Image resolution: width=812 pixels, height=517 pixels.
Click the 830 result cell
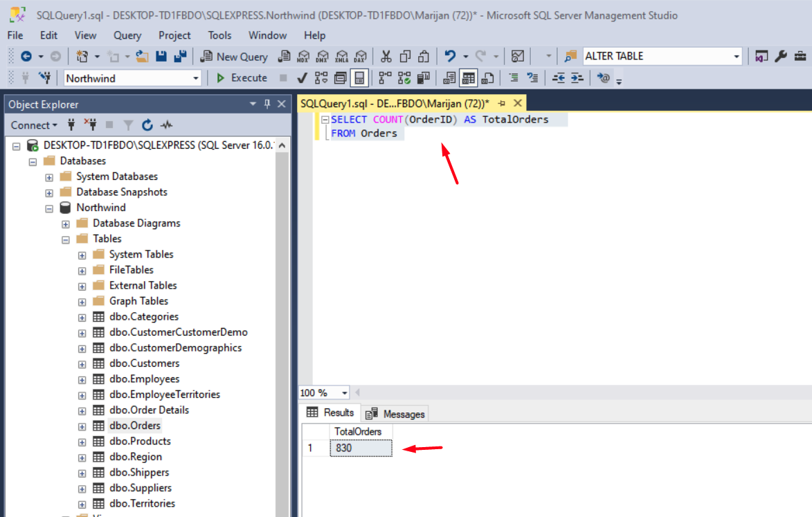pyautogui.click(x=361, y=448)
